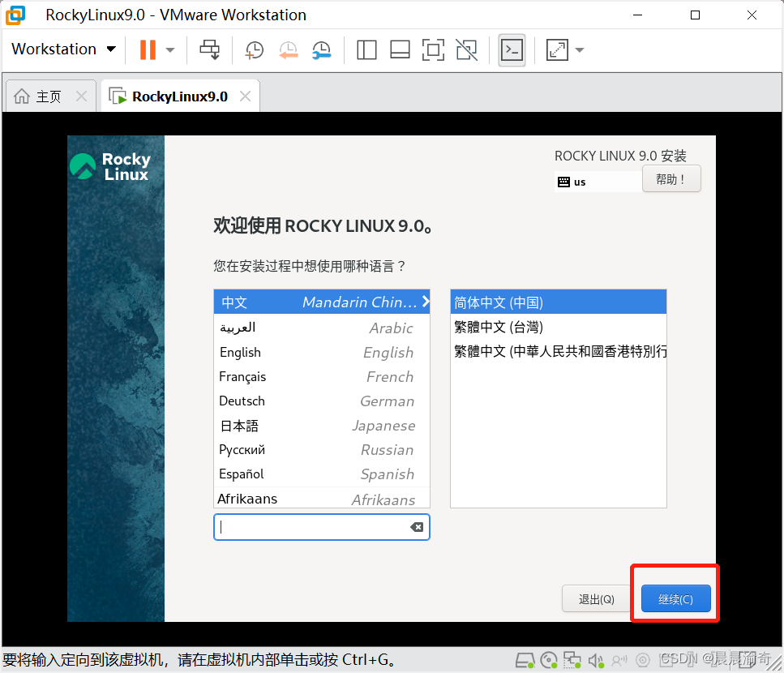Take a snapshot of the virtual machine

(x=254, y=50)
